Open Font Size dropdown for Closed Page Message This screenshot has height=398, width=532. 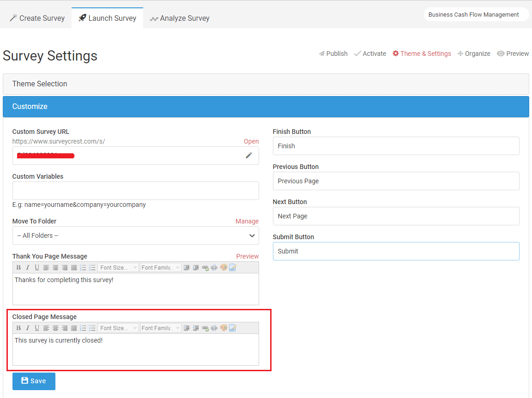pos(118,328)
